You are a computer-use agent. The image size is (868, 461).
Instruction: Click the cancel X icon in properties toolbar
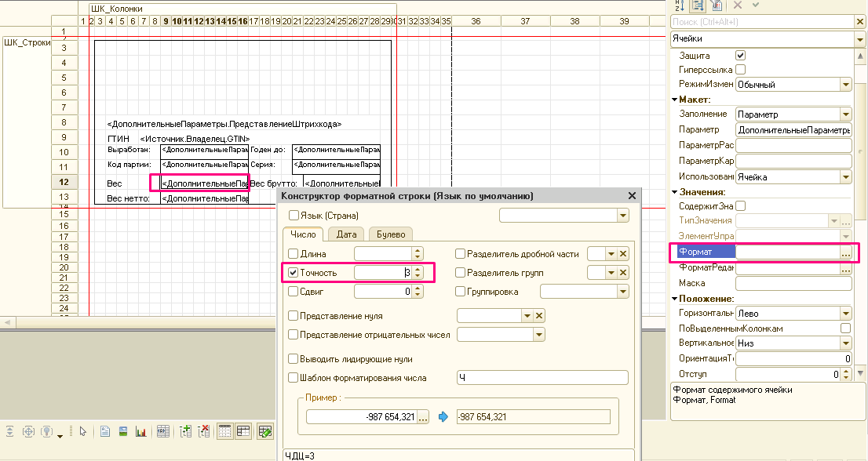point(738,5)
